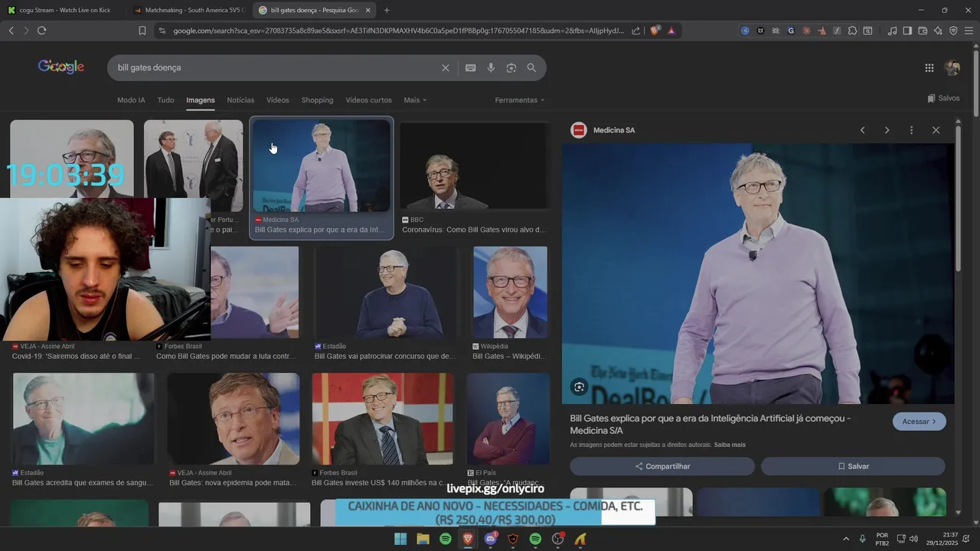Close the image preview panel
Viewport: 980px width, 551px height.
(936, 130)
